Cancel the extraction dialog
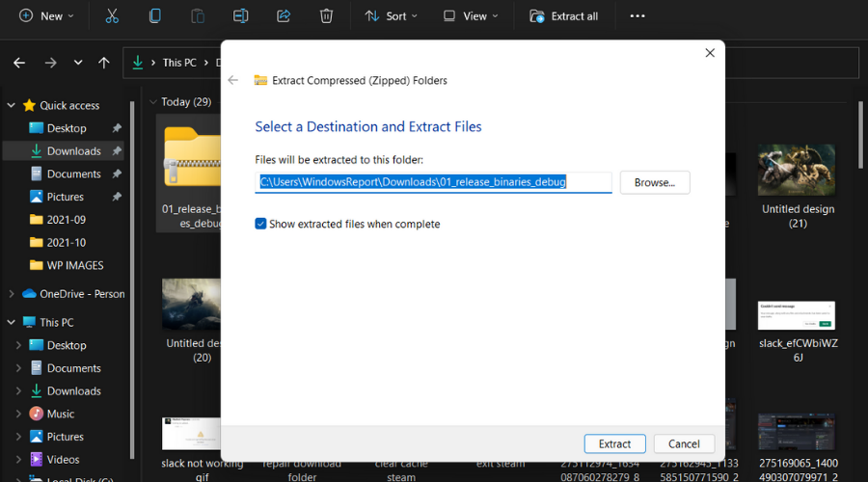The height and width of the screenshot is (482, 868). pos(684,443)
